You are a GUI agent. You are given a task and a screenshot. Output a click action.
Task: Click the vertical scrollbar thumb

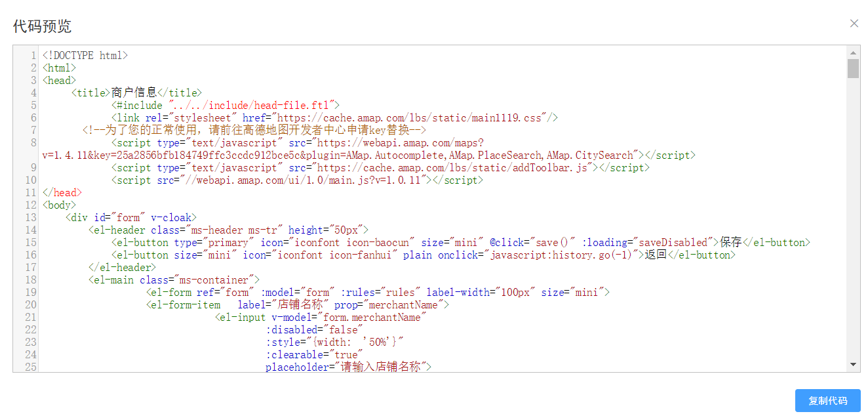tap(853, 68)
